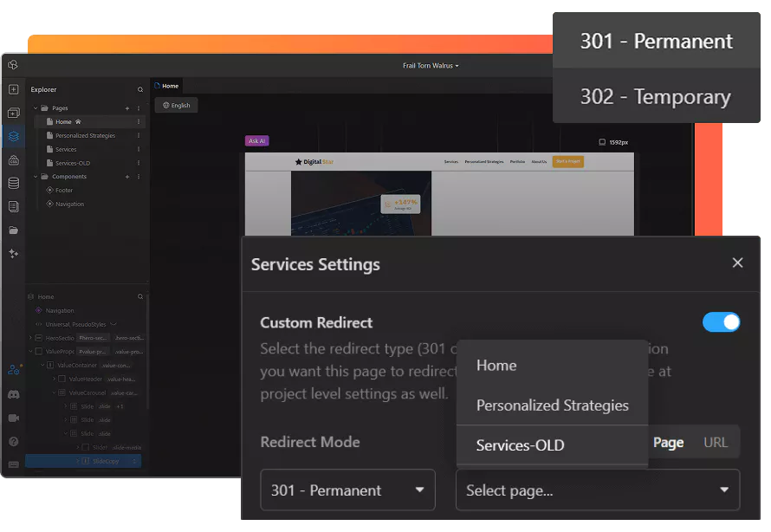Switch redirect target from Page to URL
This screenshot has height=532, width=771.
click(x=716, y=442)
